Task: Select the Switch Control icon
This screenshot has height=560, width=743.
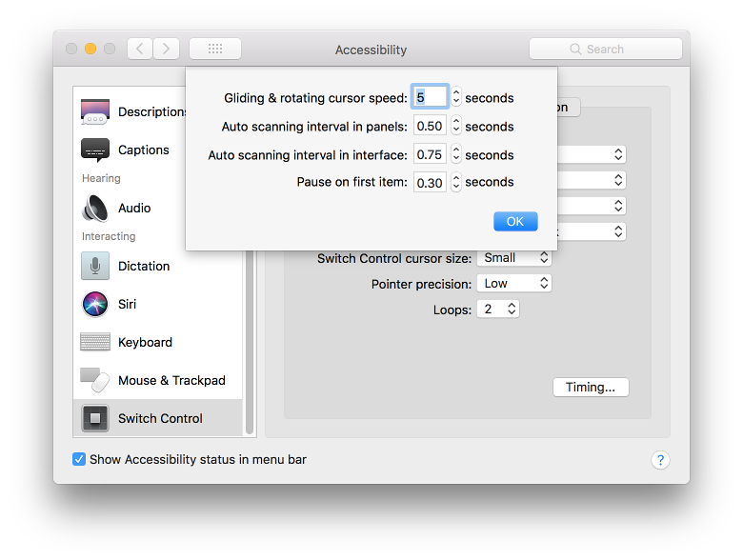Action: [95, 418]
